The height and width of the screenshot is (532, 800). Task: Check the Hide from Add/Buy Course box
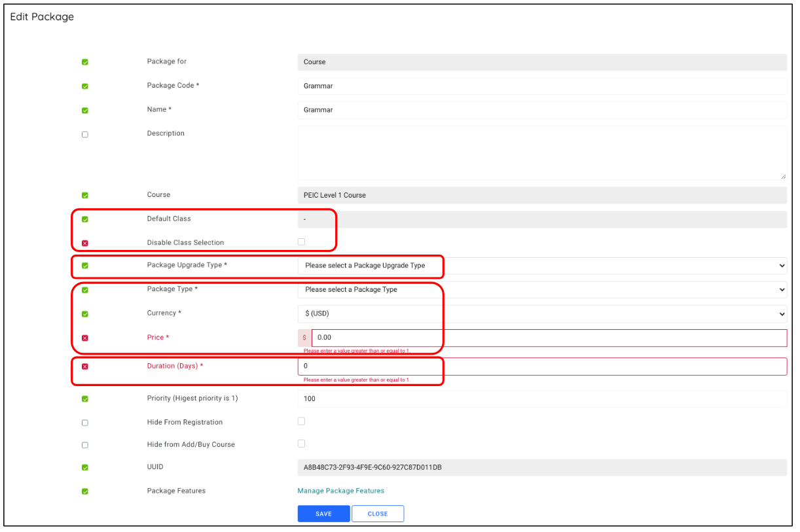pos(301,443)
